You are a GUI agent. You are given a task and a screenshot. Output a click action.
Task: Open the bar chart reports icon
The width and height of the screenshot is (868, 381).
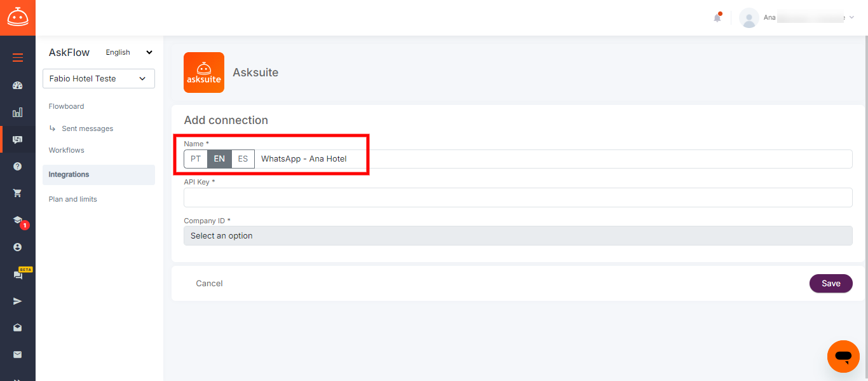(18, 113)
